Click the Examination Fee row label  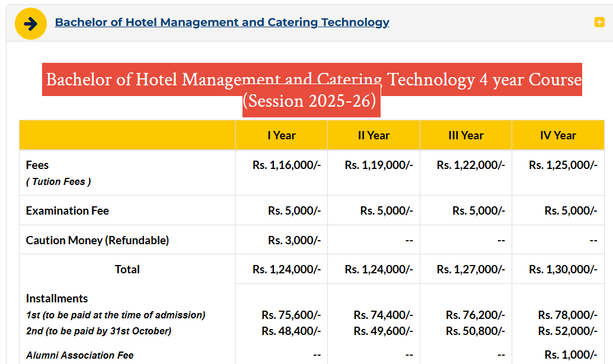click(x=67, y=210)
